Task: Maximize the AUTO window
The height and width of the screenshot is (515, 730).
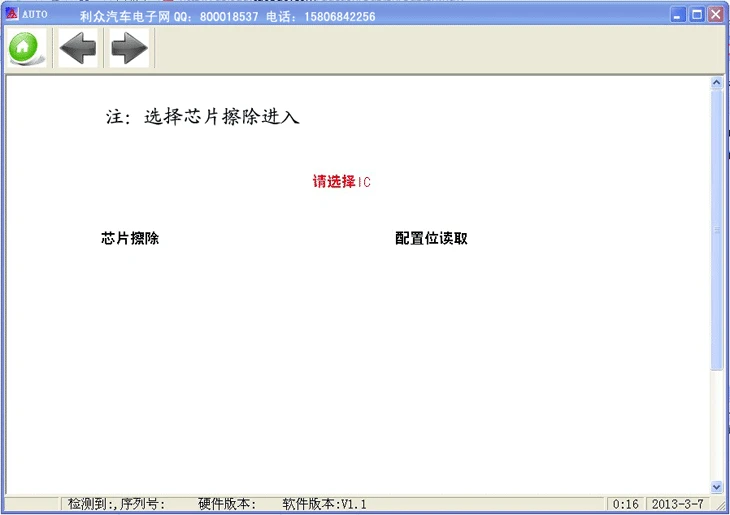Action: click(x=697, y=15)
